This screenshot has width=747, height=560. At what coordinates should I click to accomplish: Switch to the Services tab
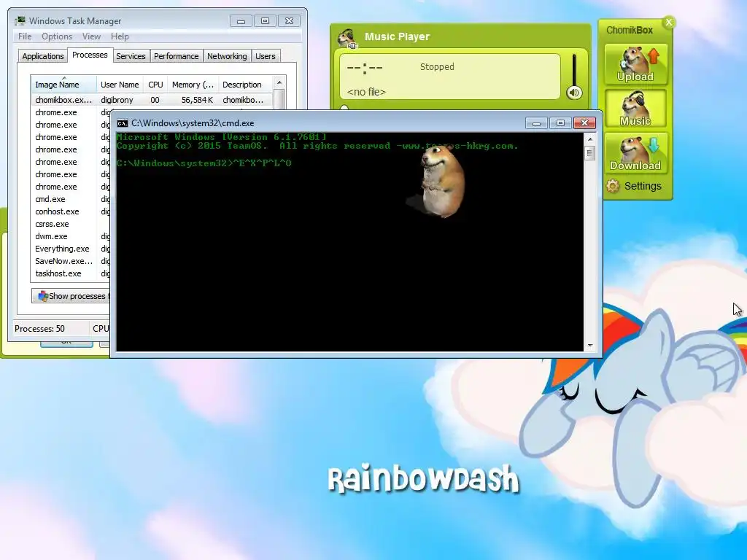point(131,56)
